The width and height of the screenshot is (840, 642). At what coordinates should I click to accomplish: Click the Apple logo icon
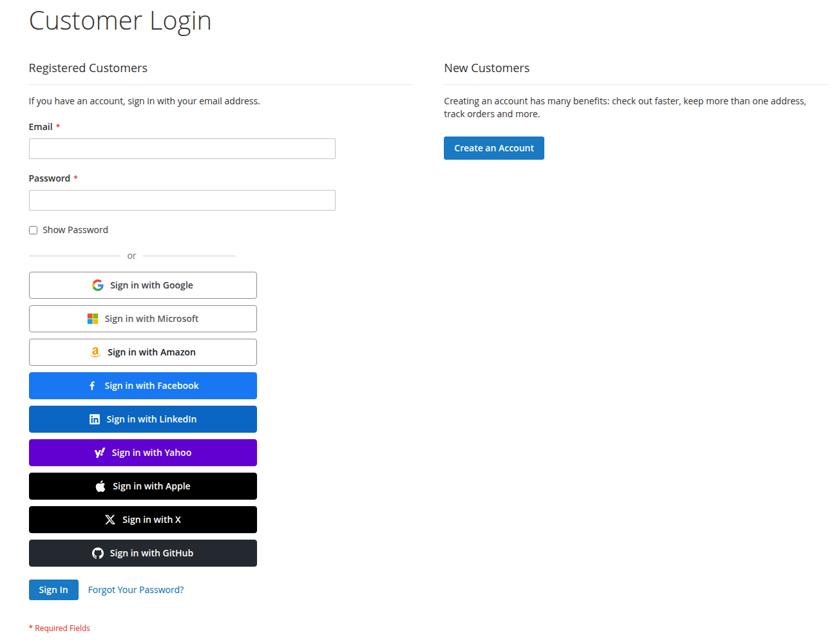100,486
